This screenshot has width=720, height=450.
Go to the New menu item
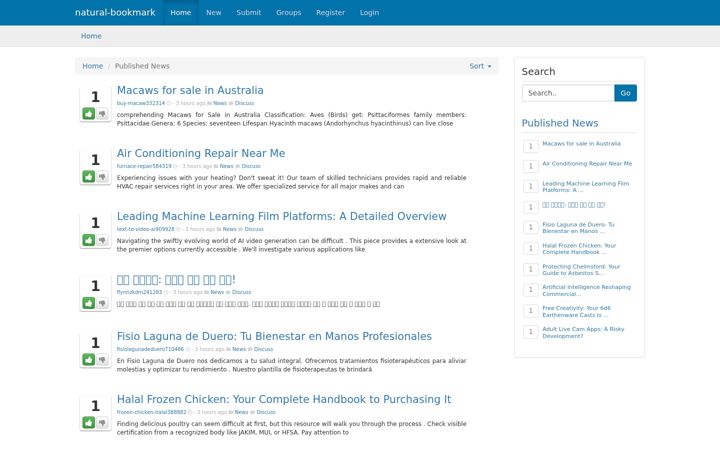coord(214,12)
